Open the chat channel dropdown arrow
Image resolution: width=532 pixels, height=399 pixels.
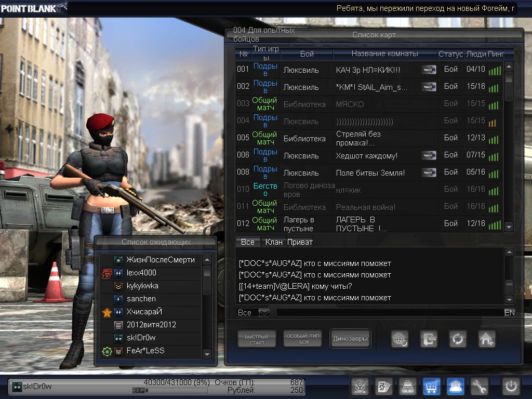(264, 312)
